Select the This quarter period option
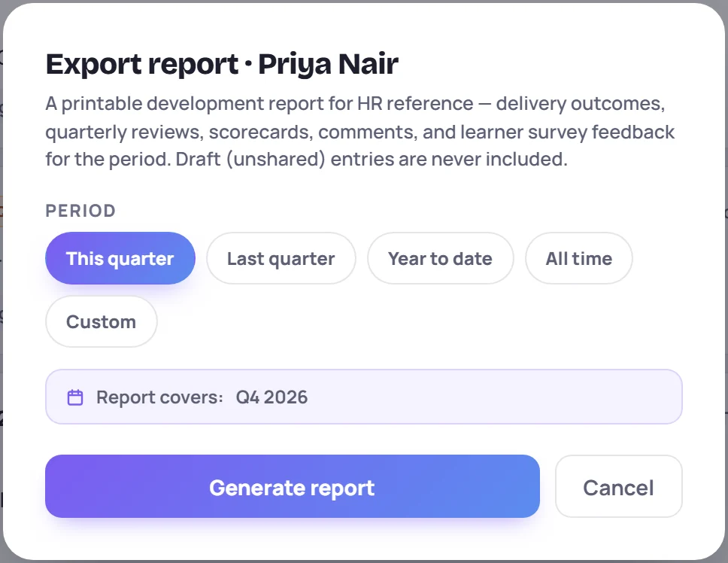 click(x=120, y=258)
